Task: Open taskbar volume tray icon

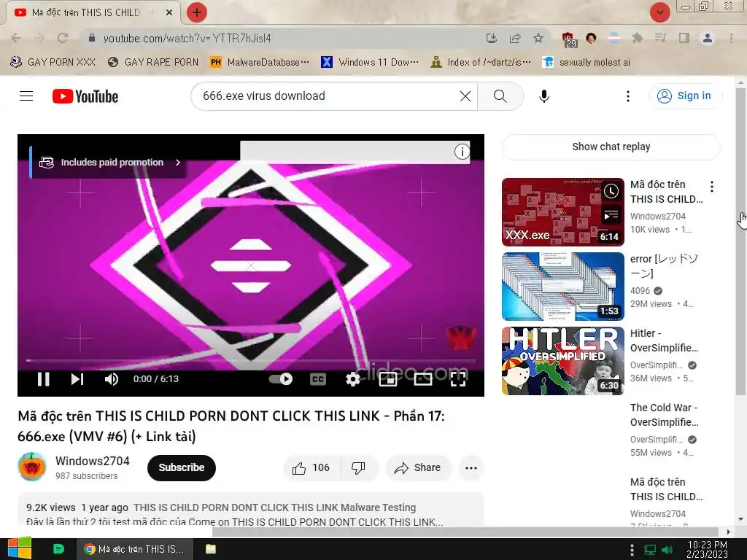Action: (x=667, y=550)
